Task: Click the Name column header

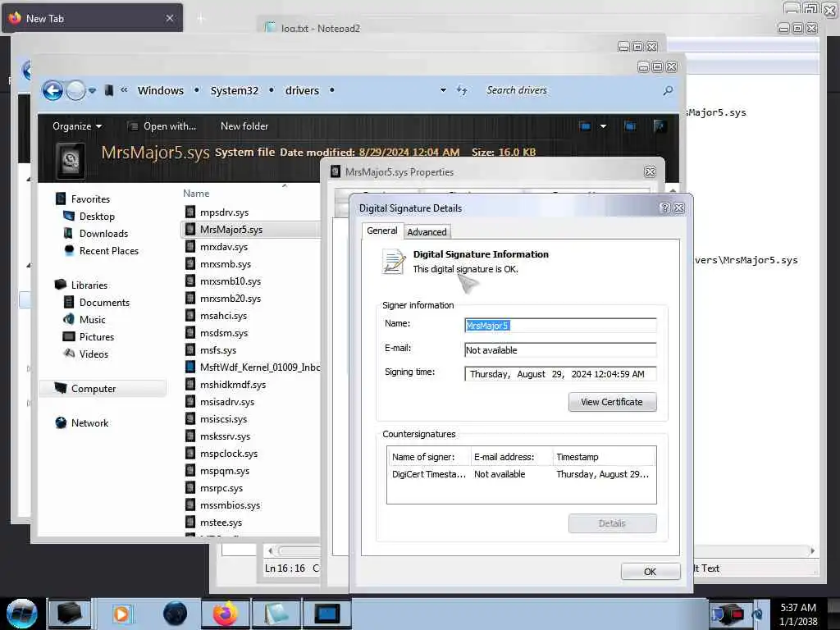Action: pyautogui.click(x=196, y=194)
